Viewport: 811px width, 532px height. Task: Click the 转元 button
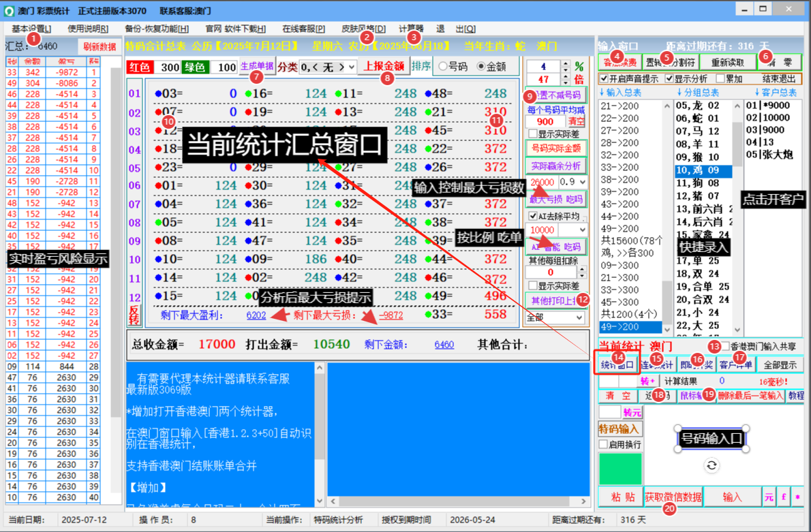coord(632,413)
